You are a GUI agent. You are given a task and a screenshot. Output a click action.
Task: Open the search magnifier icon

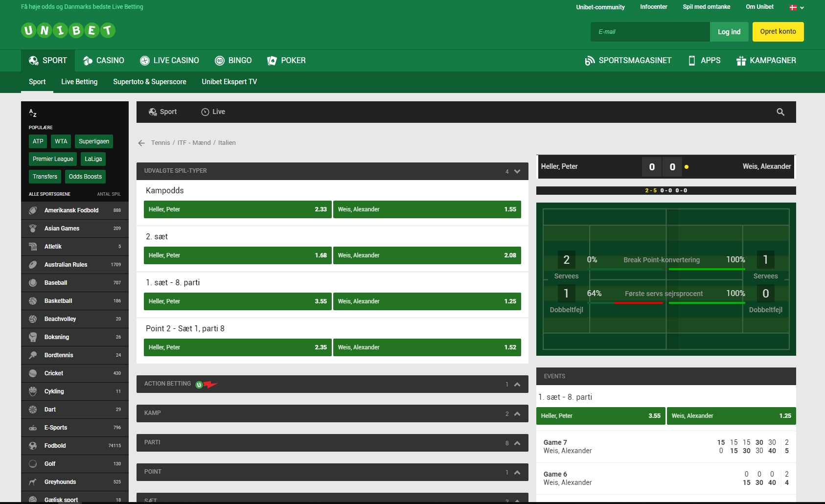(780, 112)
